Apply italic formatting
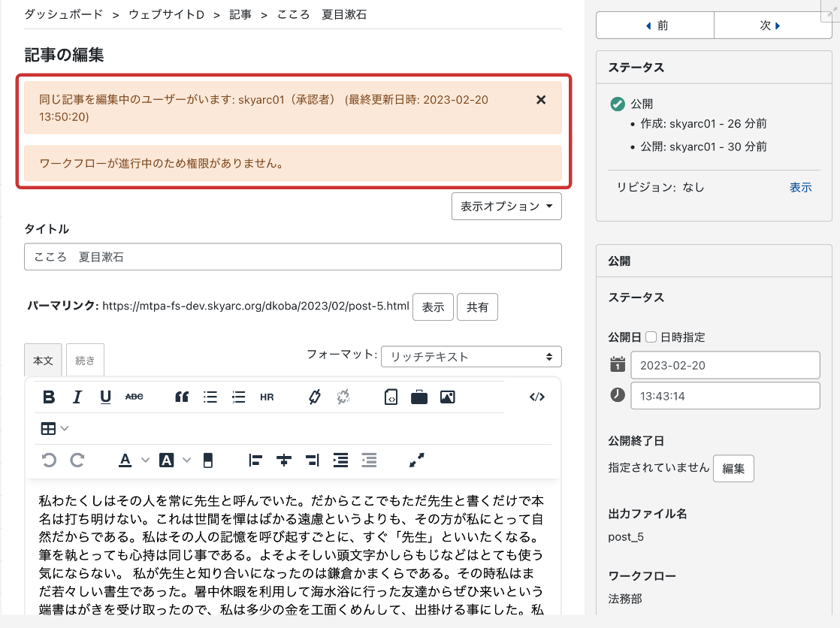840x628 pixels. (77, 397)
